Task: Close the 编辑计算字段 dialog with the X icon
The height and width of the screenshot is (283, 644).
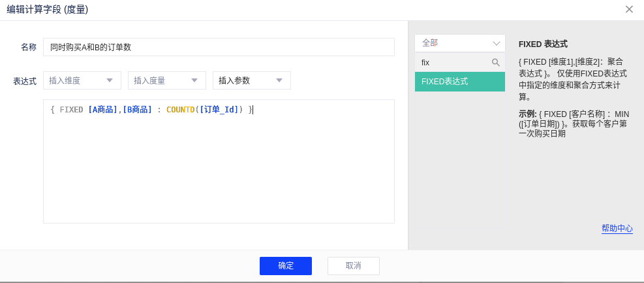Action: tap(629, 9)
